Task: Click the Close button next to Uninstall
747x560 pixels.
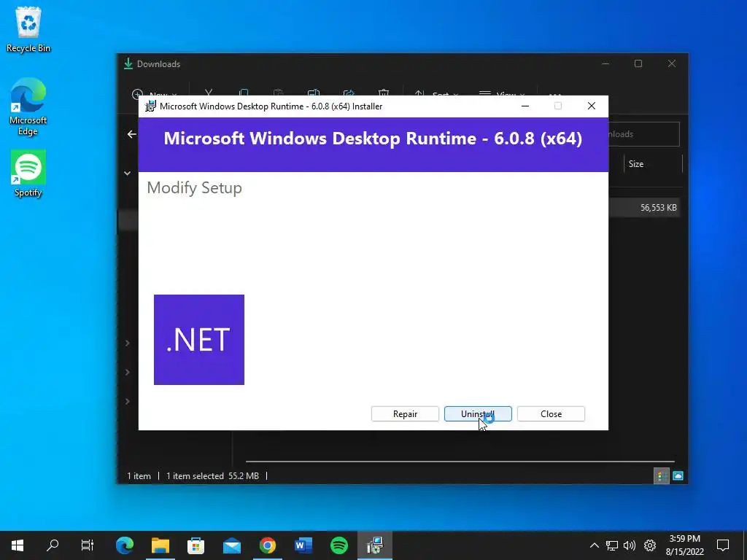Action: (x=551, y=414)
